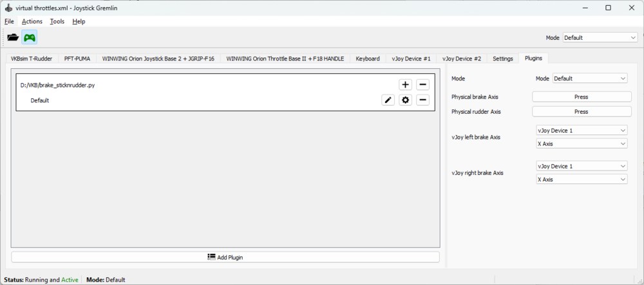Click plus icon for brake_sticknrudder.py plugin

click(x=405, y=85)
